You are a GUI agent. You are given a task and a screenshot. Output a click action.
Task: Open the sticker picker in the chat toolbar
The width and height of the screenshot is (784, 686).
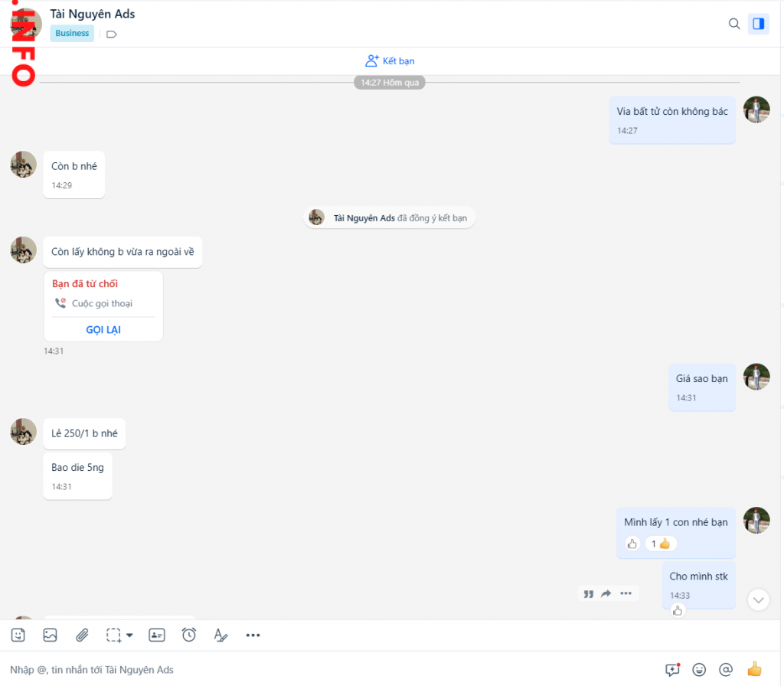[18, 635]
